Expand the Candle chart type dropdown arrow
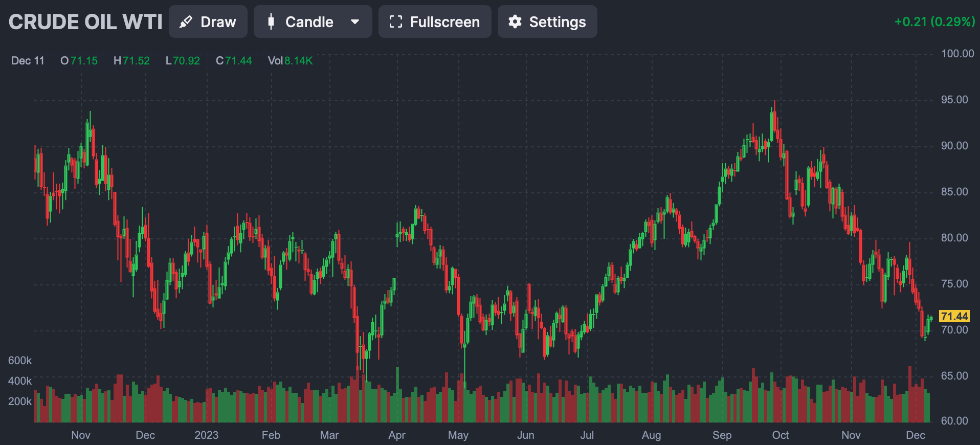Screen dimensions: 980x445 [354, 22]
